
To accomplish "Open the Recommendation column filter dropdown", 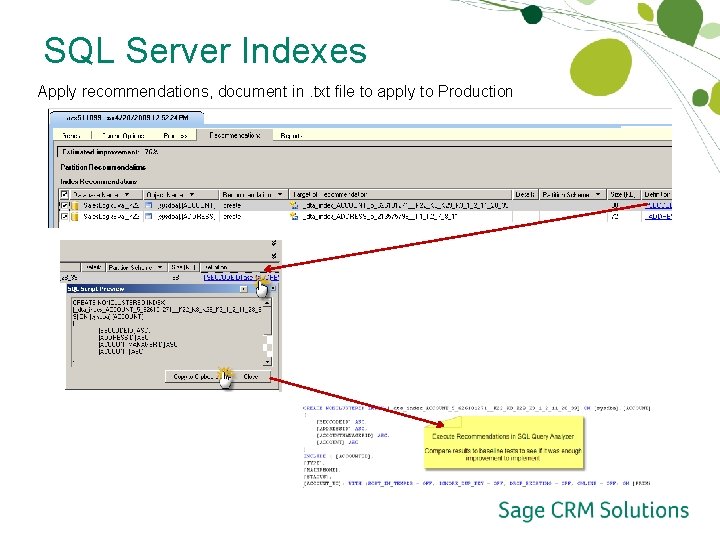I will [x=280, y=195].
